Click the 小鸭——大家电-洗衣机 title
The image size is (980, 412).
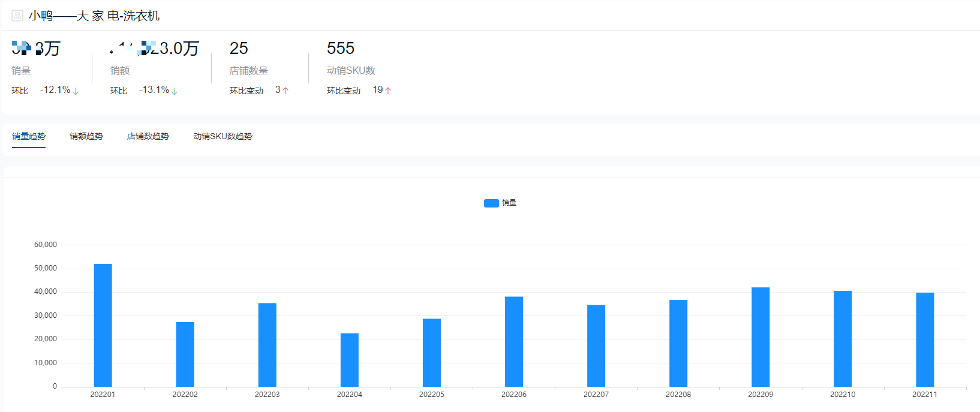94,16
